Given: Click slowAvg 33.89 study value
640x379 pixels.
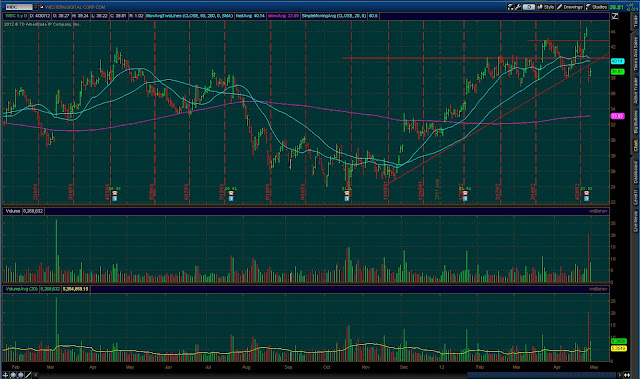Looking at the screenshot, I should [283, 16].
